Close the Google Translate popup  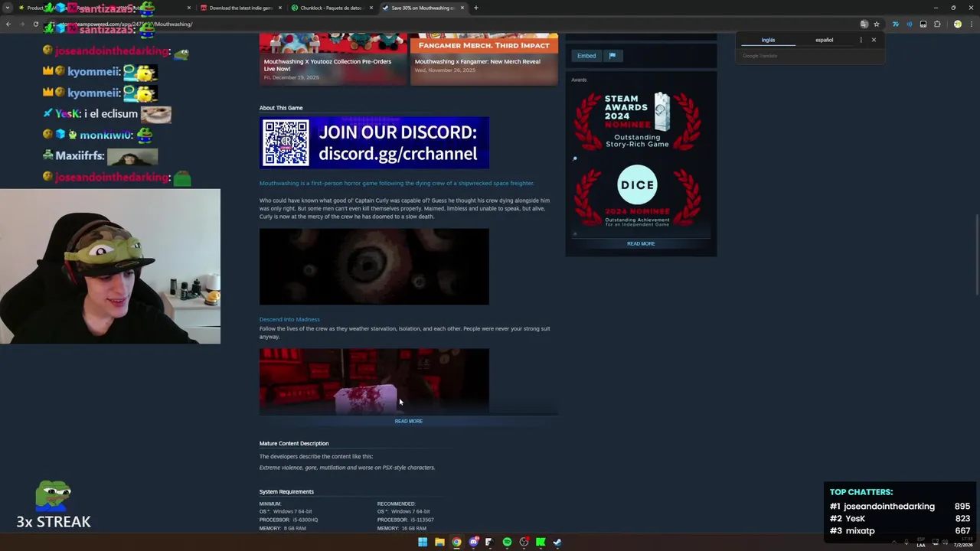[x=874, y=40]
